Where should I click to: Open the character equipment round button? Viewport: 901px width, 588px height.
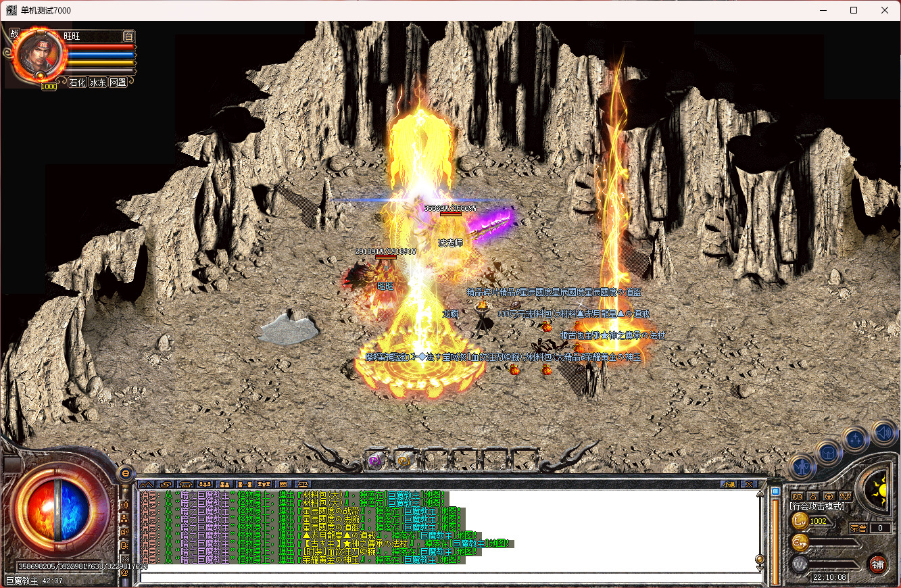[x=802, y=466]
